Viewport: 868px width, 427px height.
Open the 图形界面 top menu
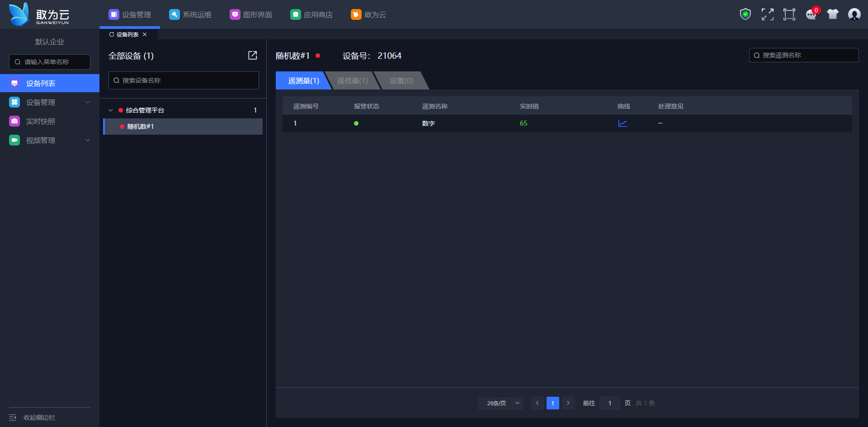[251, 14]
